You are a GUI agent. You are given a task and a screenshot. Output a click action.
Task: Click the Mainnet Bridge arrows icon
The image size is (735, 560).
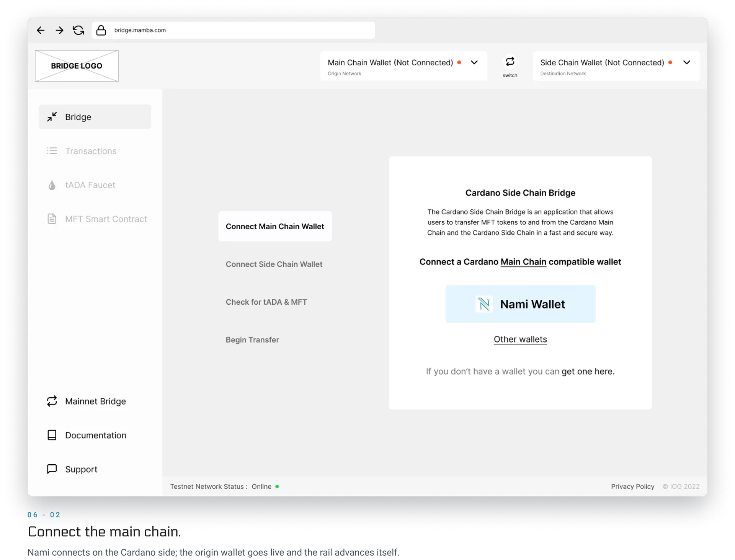(x=52, y=401)
